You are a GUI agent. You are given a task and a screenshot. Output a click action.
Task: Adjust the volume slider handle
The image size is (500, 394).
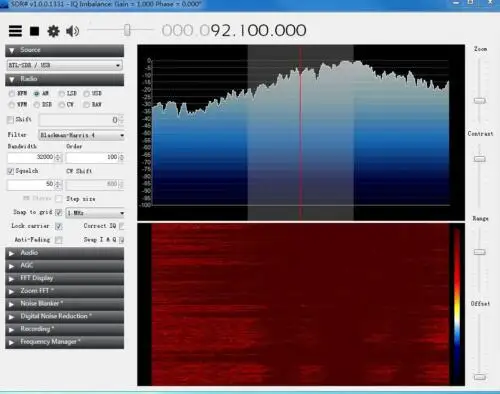127,30
